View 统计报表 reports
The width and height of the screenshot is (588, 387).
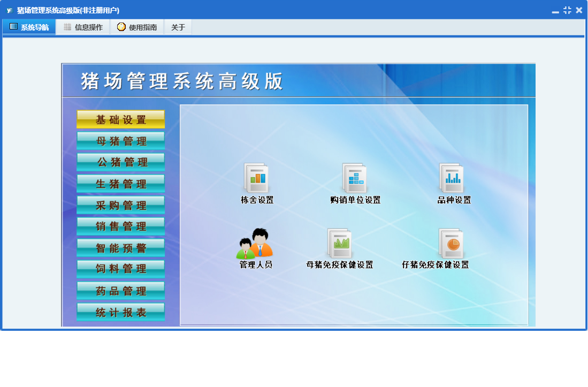click(x=121, y=312)
